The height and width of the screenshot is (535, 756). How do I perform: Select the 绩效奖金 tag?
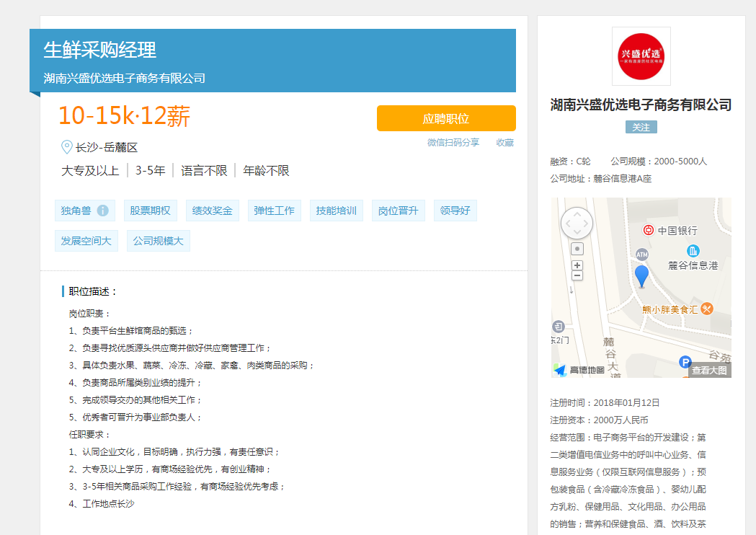coord(212,211)
